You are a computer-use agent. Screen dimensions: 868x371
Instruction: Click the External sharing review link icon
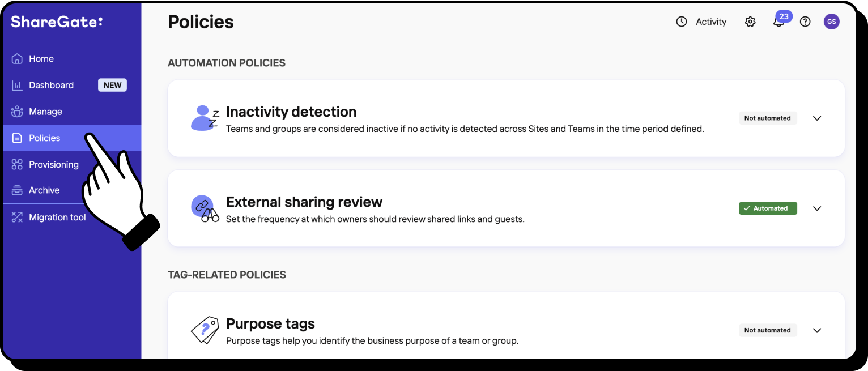pyautogui.click(x=205, y=208)
